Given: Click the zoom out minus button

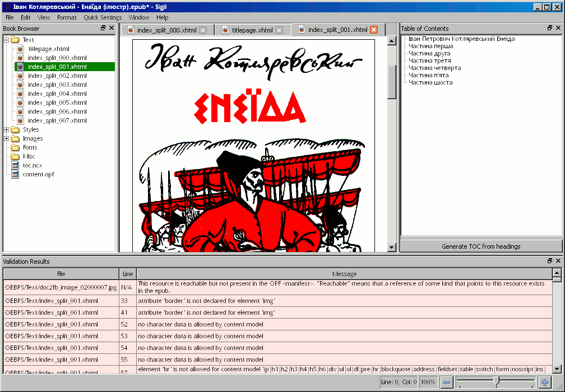Looking at the screenshot, I should [x=446, y=382].
